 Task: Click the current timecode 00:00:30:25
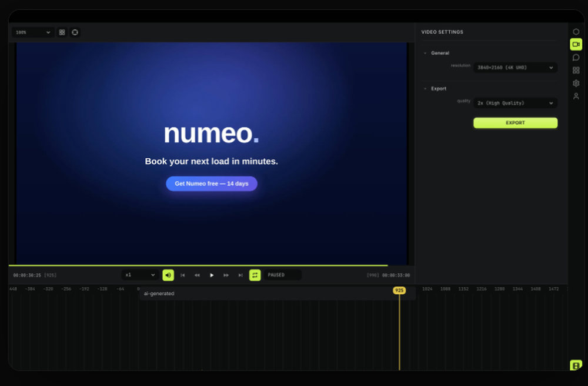click(27, 275)
